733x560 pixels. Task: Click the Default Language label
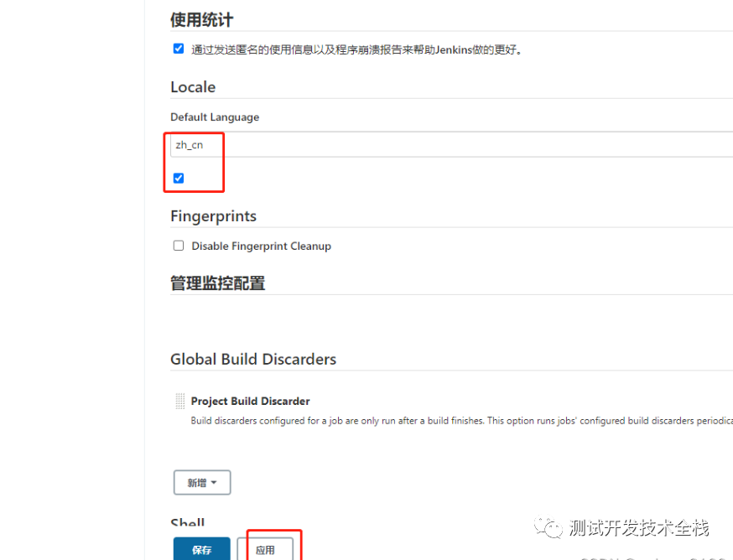point(215,117)
